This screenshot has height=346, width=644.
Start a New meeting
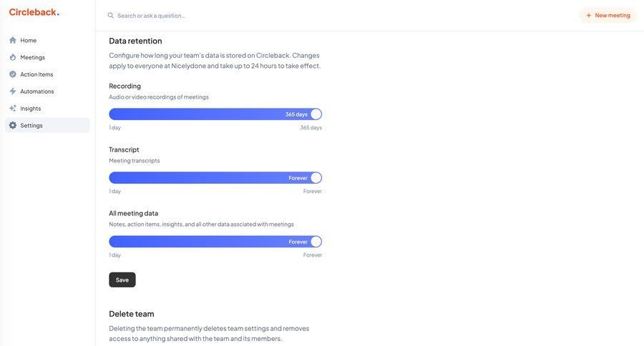pyautogui.click(x=608, y=15)
